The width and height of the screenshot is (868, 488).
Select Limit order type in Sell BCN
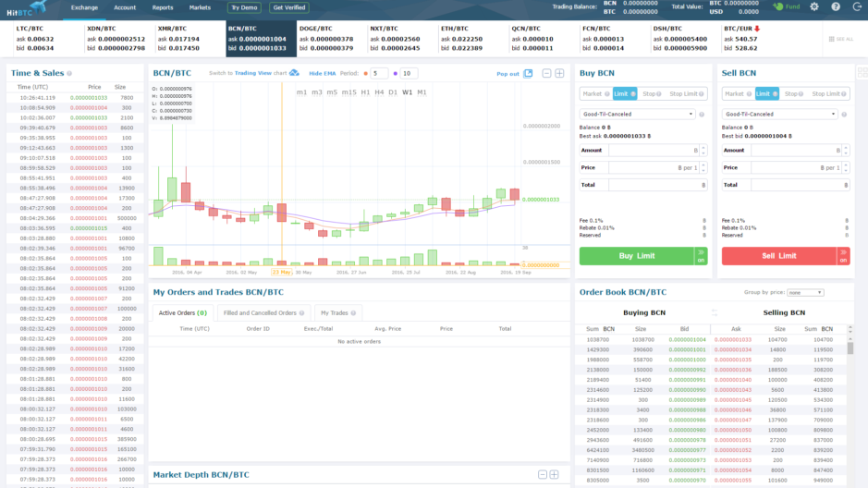click(x=766, y=94)
